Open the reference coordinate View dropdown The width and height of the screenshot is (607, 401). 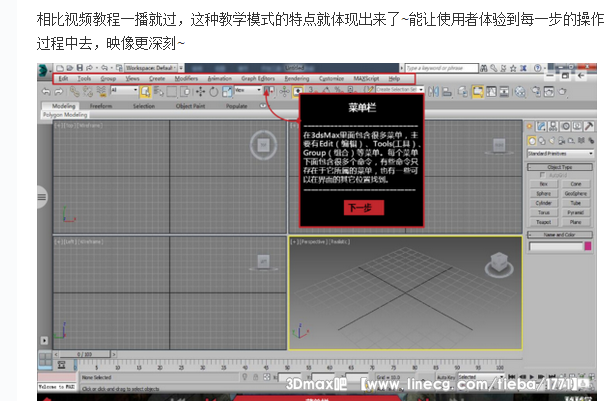(248, 90)
